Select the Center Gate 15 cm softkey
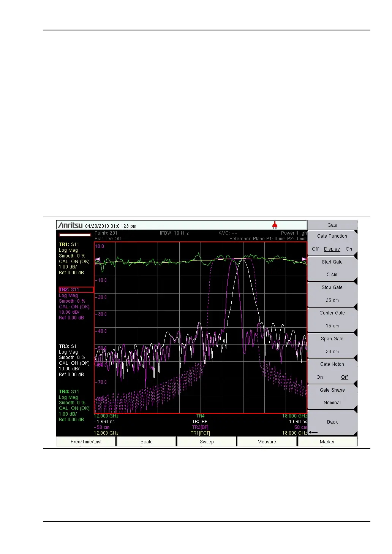The image size is (392, 554). click(x=332, y=319)
